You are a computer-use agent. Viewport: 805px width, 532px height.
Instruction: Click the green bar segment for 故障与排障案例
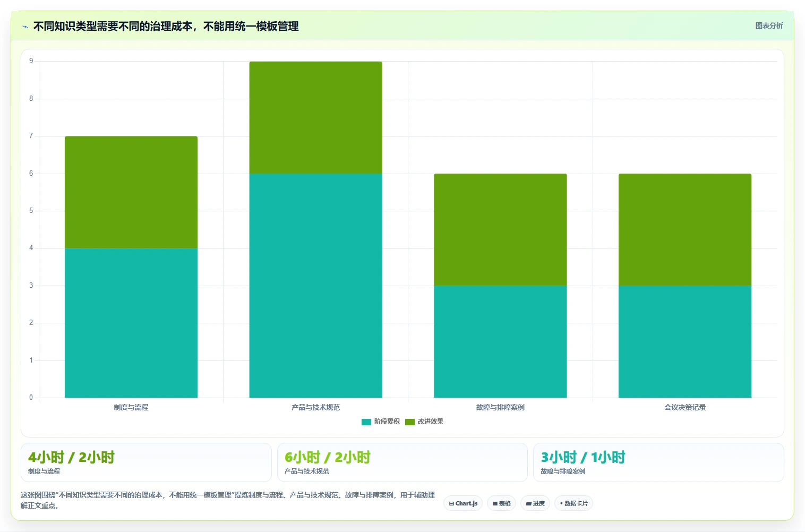(x=500, y=229)
